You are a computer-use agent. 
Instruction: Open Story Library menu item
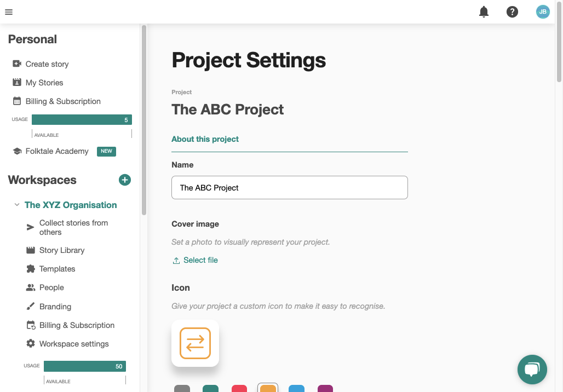[62, 250]
